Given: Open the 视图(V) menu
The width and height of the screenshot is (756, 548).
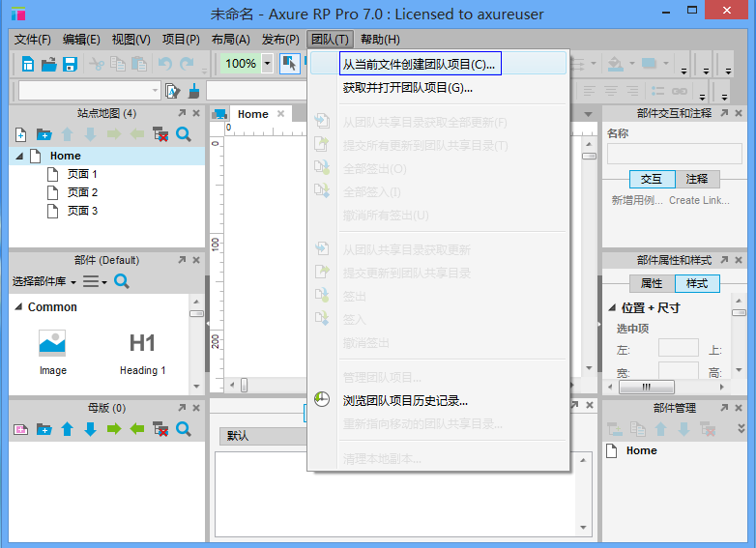Looking at the screenshot, I should point(131,40).
